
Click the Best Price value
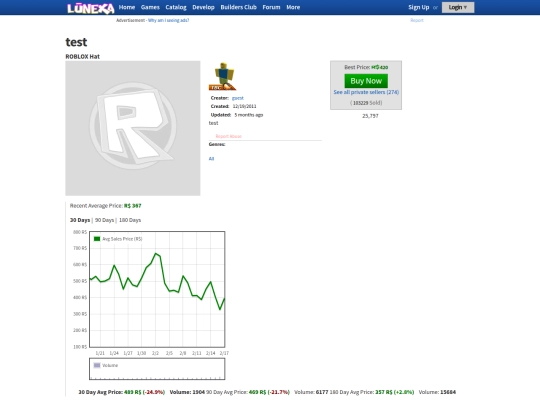tap(380, 68)
